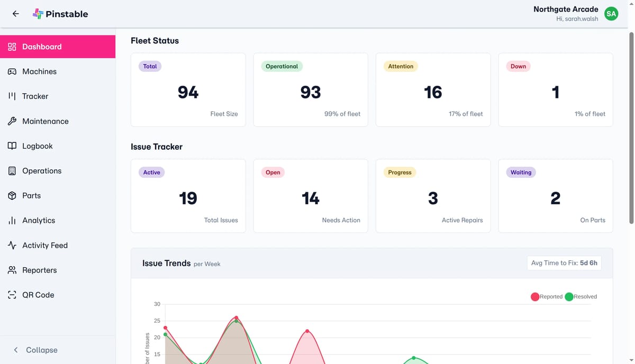Click the '17% of fleet' text
This screenshot has width=635, height=364.
tap(466, 114)
